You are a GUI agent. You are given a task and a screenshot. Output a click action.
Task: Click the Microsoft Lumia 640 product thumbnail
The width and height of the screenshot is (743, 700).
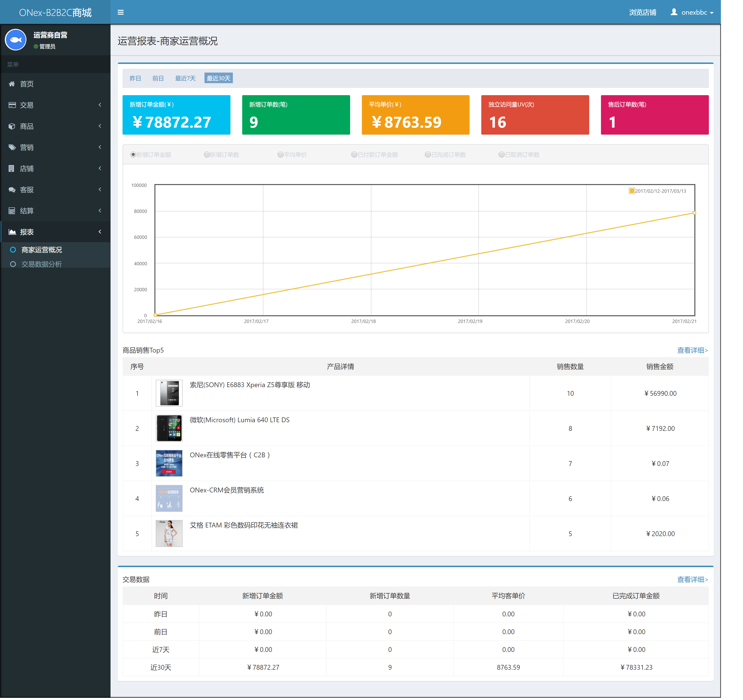169,428
